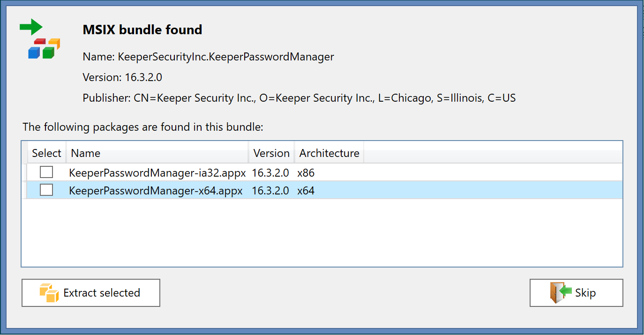Image resolution: width=644 pixels, height=335 pixels.
Task: Sort packages by Name column header
Action: click(86, 153)
